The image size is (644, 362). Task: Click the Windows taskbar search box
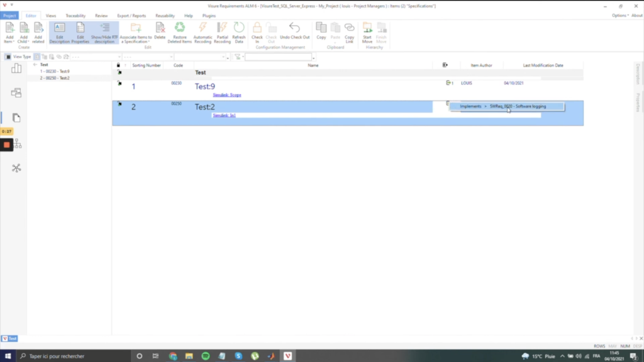[x=69, y=356]
